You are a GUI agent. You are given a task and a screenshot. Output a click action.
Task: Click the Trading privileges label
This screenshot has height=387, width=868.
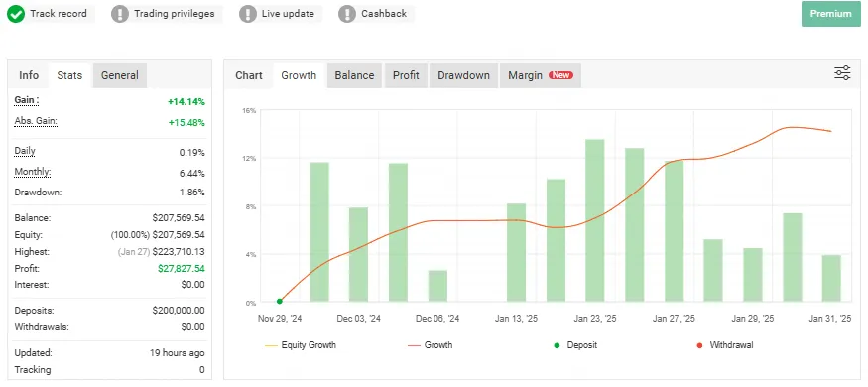pyautogui.click(x=175, y=14)
